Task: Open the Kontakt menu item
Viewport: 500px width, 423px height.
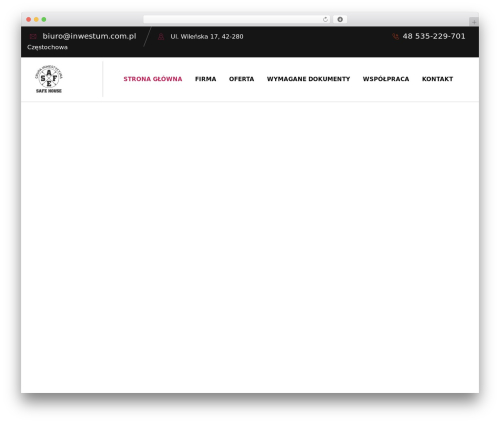Action: (x=438, y=79)
